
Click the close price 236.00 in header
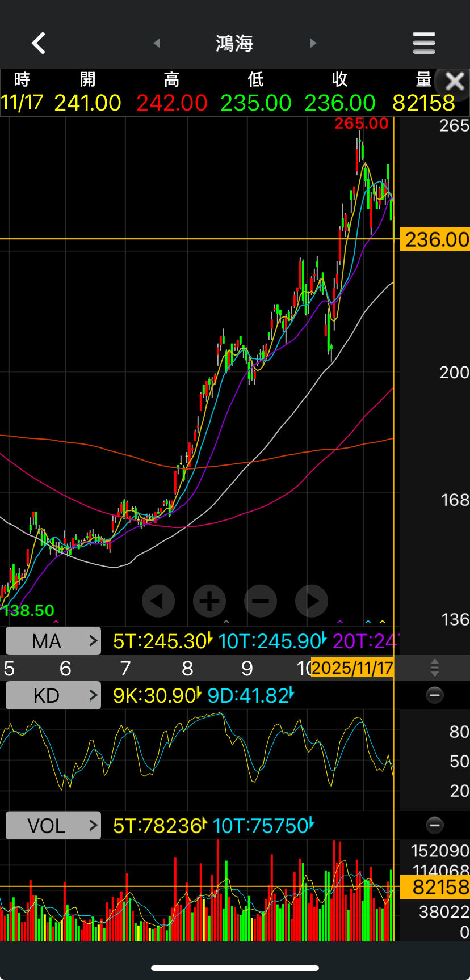[x=339, y=103]
